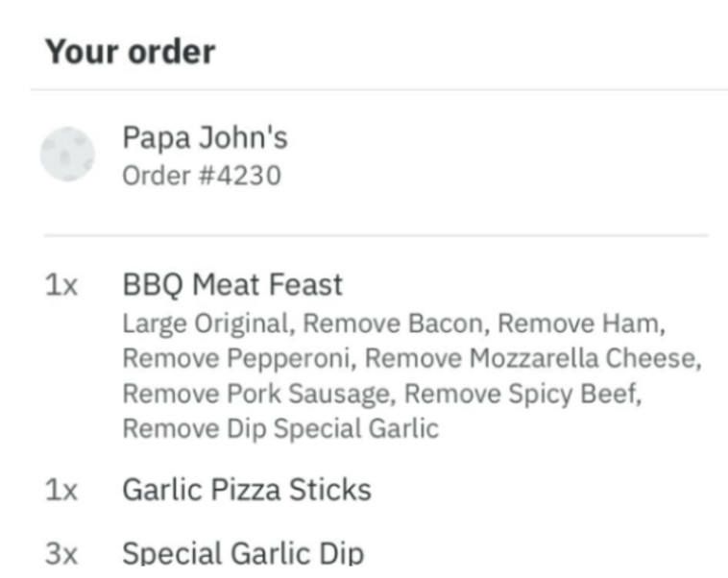Viewport: 728px width, 578px height.
Task: Click the Remove Mozzarella Cheese modifier
Action: (532, 359)
